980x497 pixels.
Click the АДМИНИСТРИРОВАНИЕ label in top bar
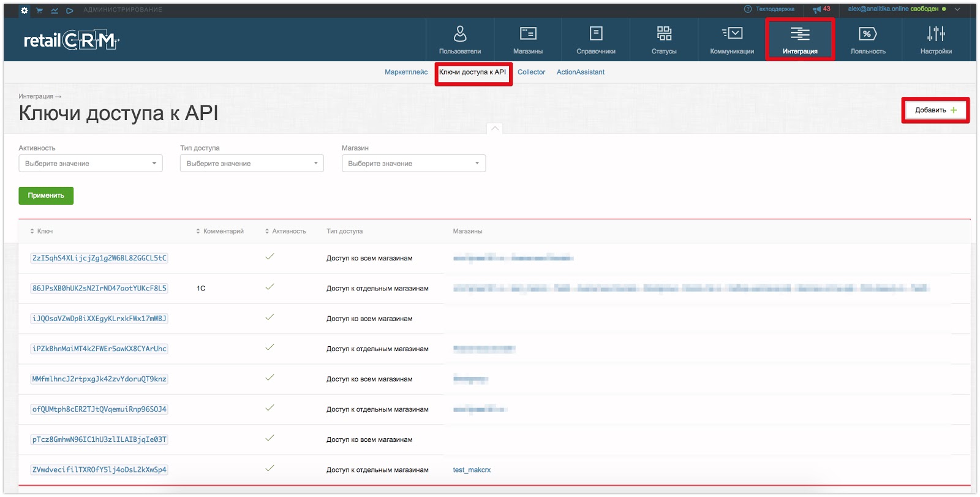point(123,10)
